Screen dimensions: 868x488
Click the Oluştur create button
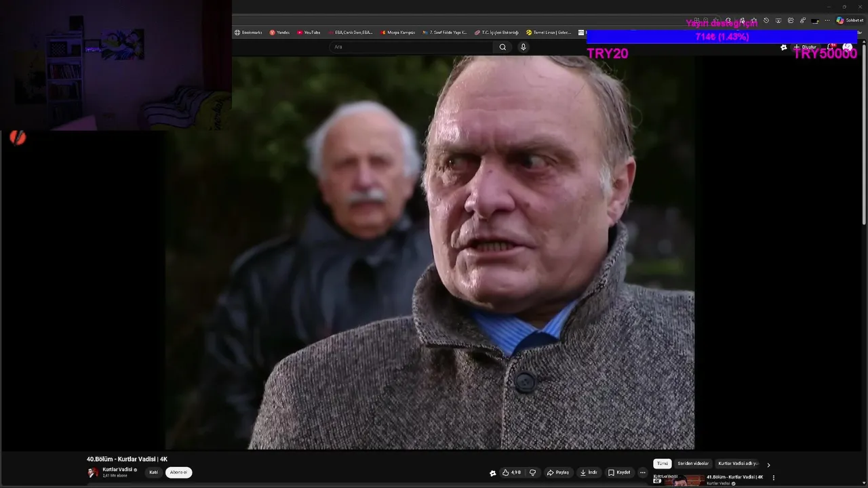click(x=804, y=47)
